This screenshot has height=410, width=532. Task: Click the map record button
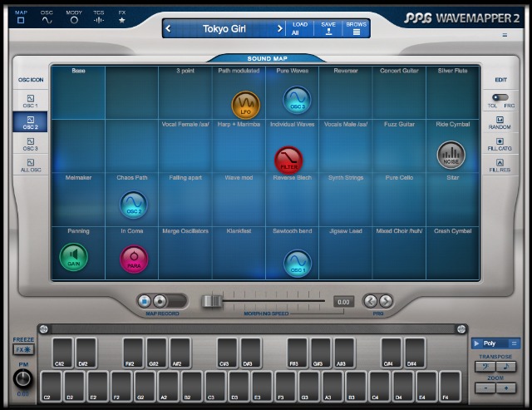(160, 301)
